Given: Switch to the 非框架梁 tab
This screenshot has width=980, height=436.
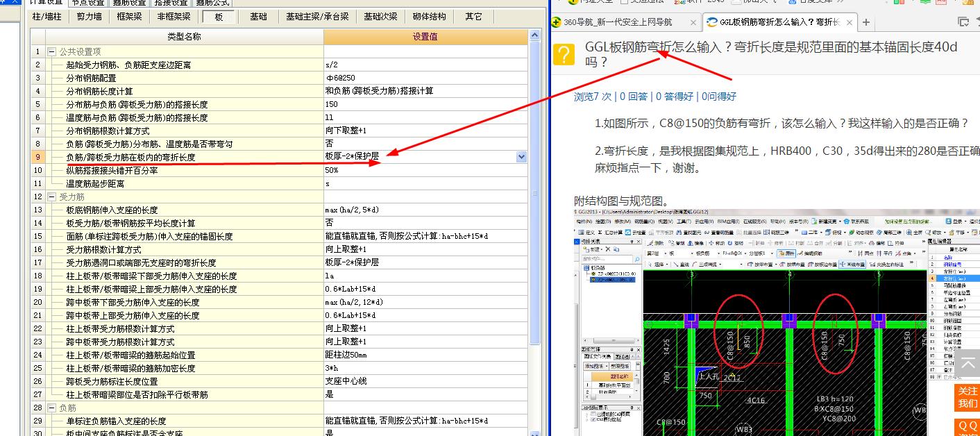Looking at the screenshot, I should click(174, 17).
